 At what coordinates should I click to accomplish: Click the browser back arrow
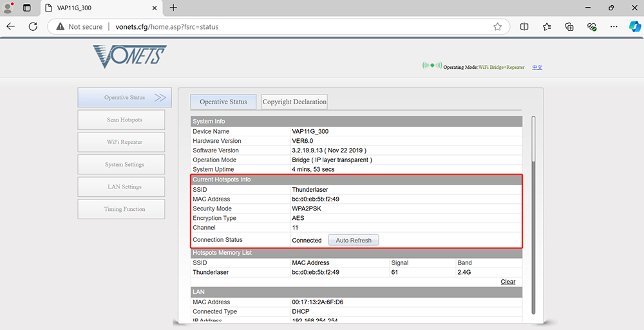point(11,27)
